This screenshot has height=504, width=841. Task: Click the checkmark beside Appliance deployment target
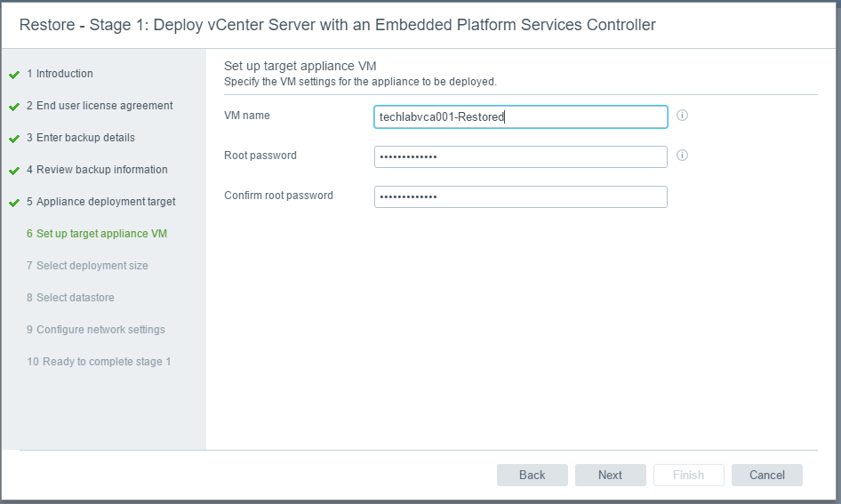point(14,204)
